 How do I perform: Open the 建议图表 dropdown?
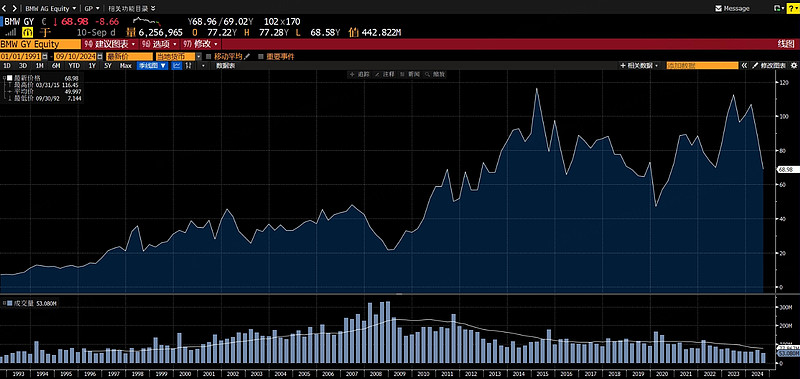110,44
